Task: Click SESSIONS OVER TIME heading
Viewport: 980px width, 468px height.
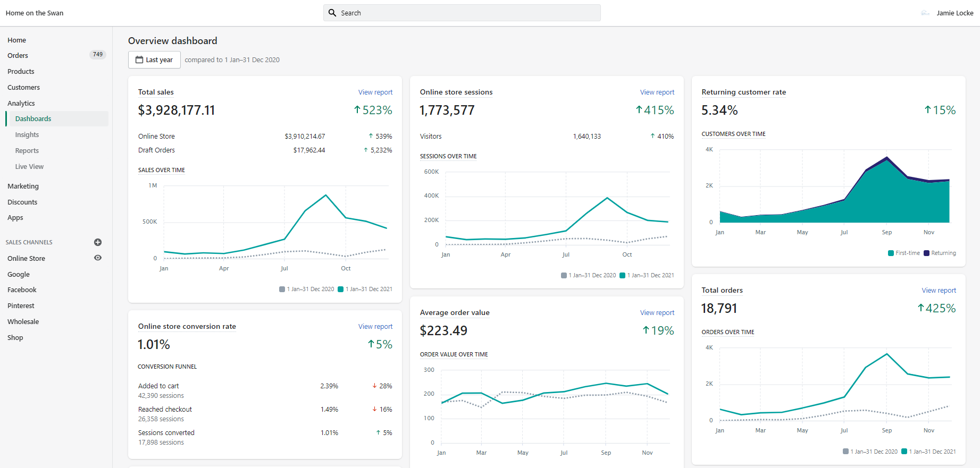Action: coord(448,156)
